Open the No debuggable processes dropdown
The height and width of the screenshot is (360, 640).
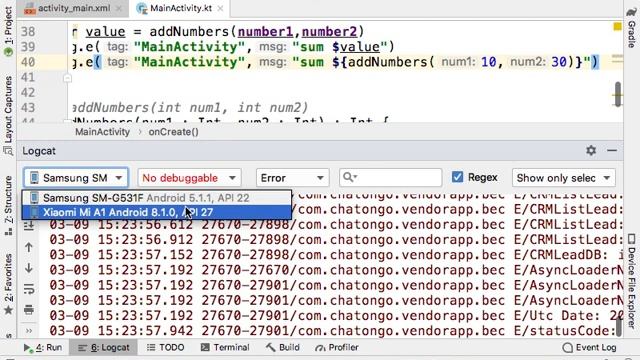189,178
